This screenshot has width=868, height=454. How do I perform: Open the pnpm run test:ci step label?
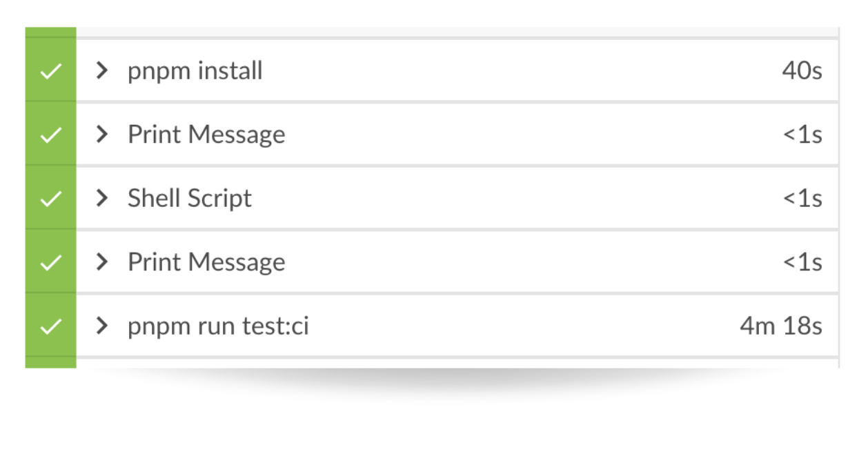tap(218, 326)
